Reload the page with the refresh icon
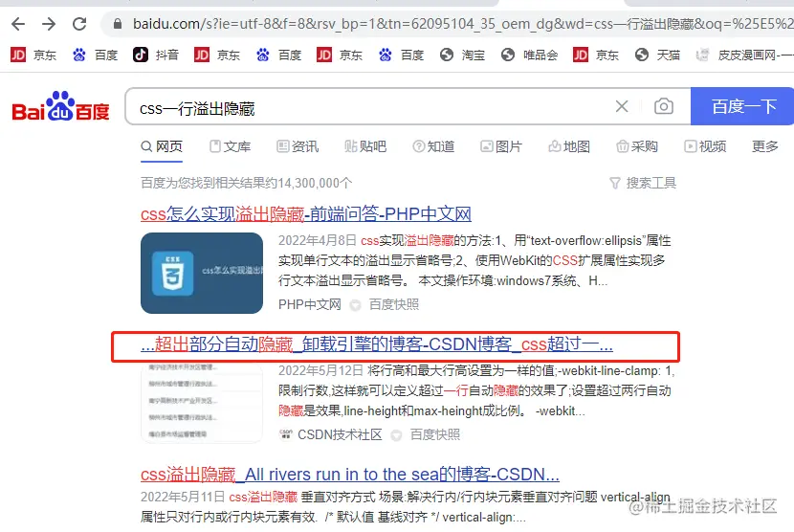Image resolution: width=794 pixels, height=532 pixels. [79, 24]
